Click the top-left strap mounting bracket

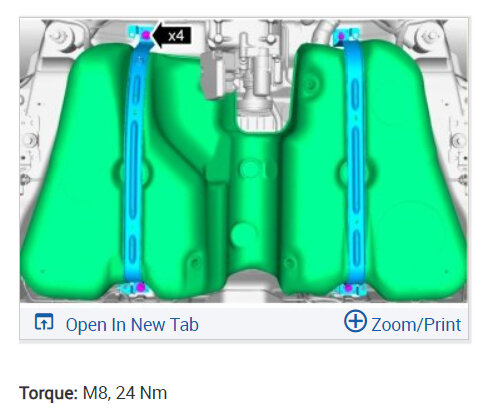pyautogui.click(x=139, y=35)
